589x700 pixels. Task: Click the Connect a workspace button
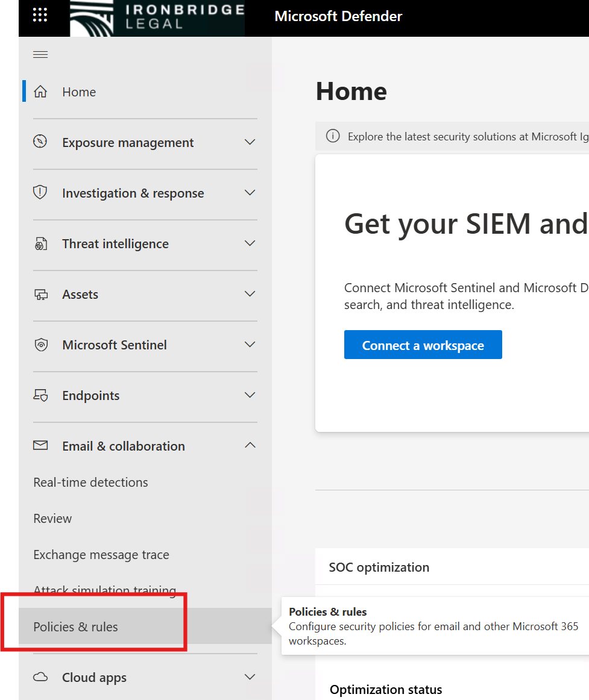423,345
